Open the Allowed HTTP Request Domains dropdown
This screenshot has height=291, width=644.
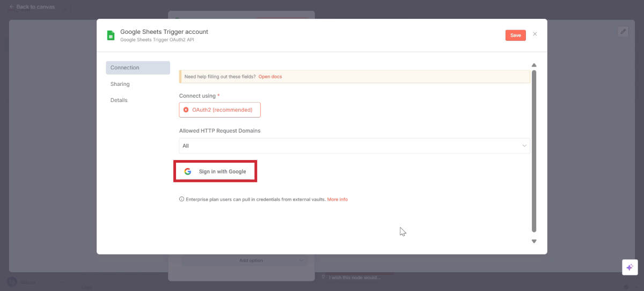pos(354,146)
